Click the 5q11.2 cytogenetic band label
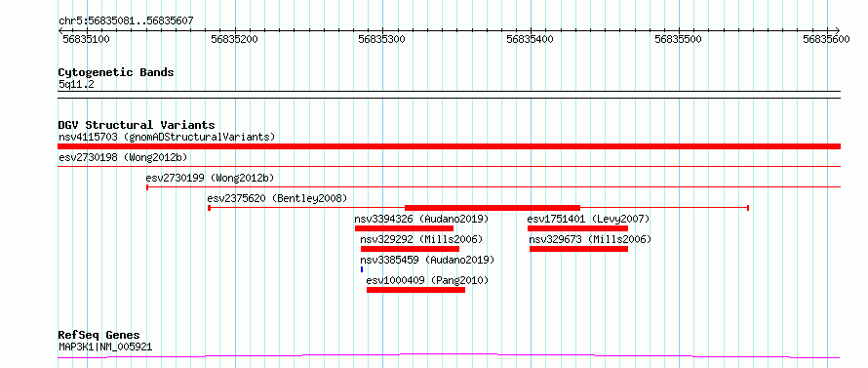 coord(73,84)
